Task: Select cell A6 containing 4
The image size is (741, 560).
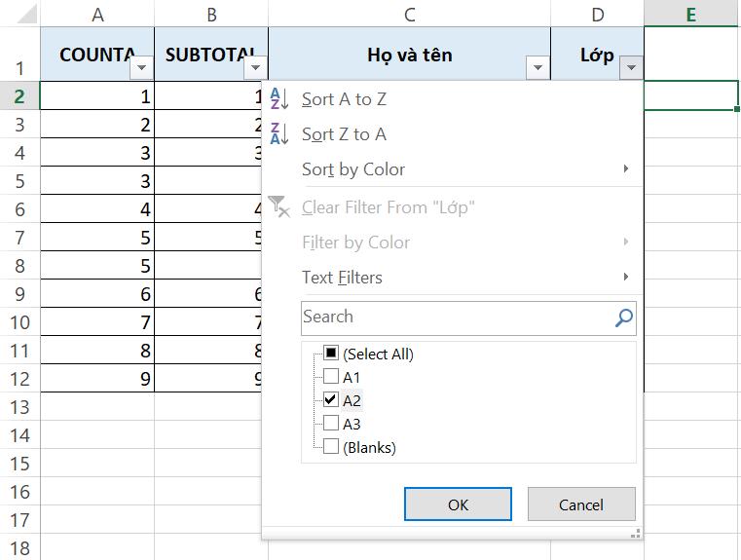Action: point(97,208)
